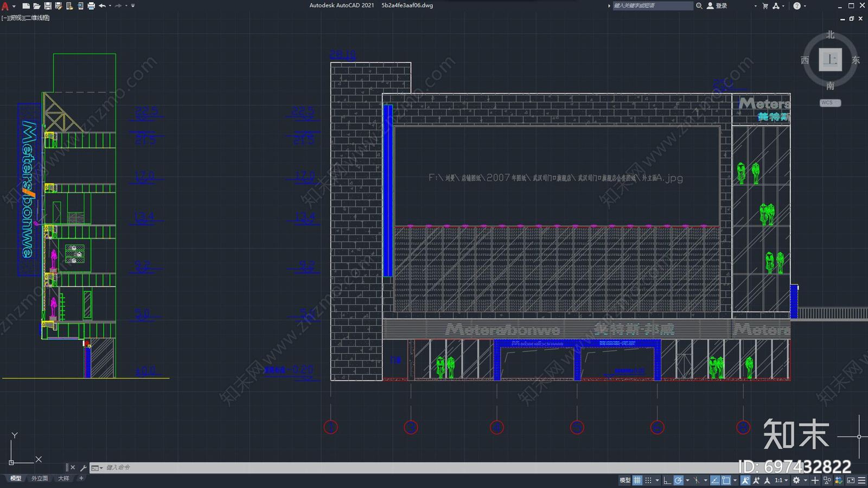Open the Customize wrench icon by command line
Screen dimensions: 868x488
point(83,467)
